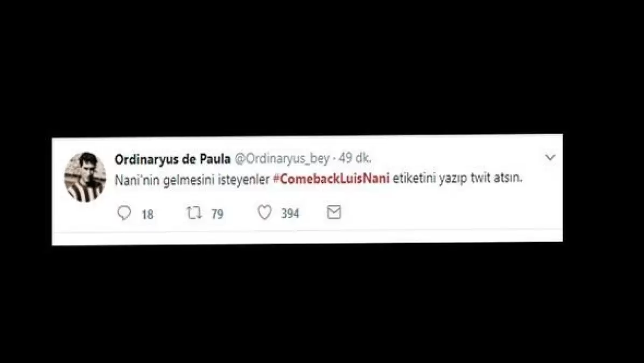
Task: Expand tweet options with the chevron arrow
Action: [550, 157]
